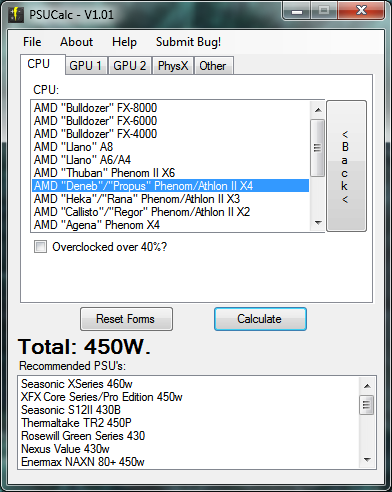Switch to the PhysX tab
Image resolution: width=392 pixels, height=492 pixels.
pos(173,66)
